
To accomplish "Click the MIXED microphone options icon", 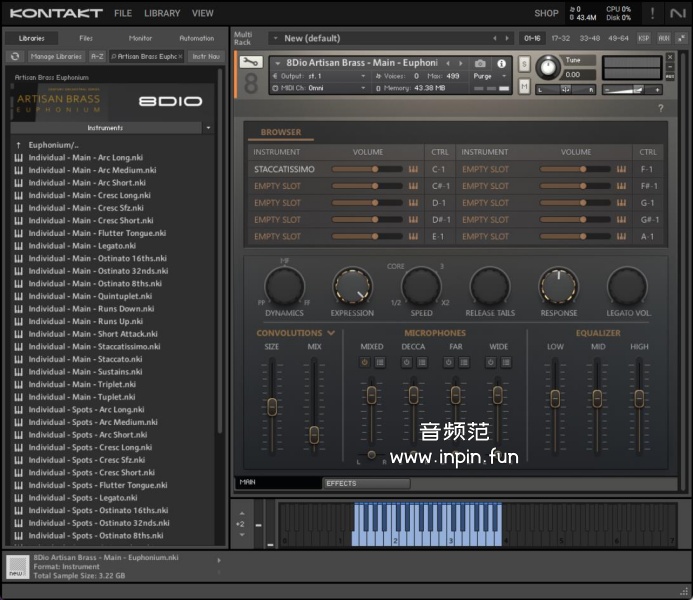I will [x=379, y=362].
